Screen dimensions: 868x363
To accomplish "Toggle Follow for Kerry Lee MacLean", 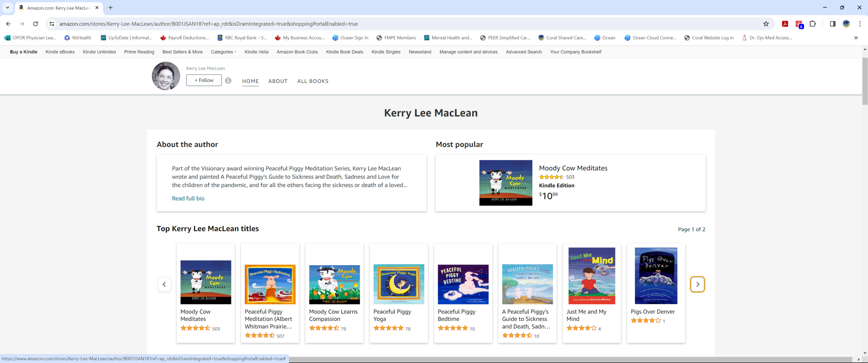I will (204, 80).
